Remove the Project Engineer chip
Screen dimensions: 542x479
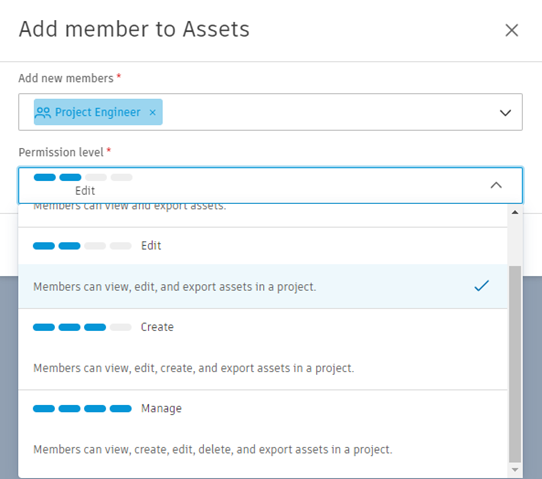(x=152, y=112)
